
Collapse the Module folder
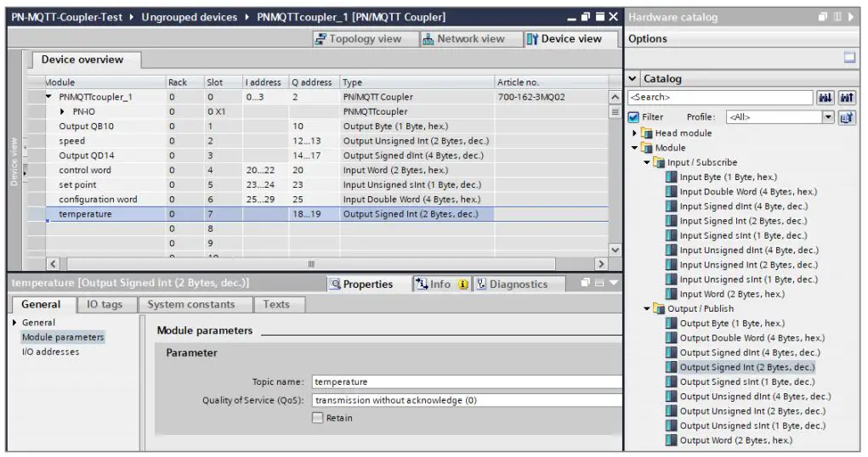634,148
